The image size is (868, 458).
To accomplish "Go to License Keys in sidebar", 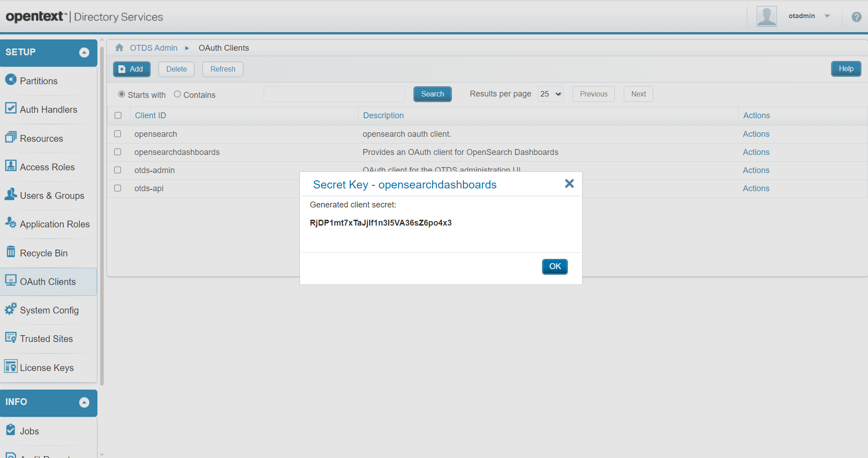I will click(47, 368).
